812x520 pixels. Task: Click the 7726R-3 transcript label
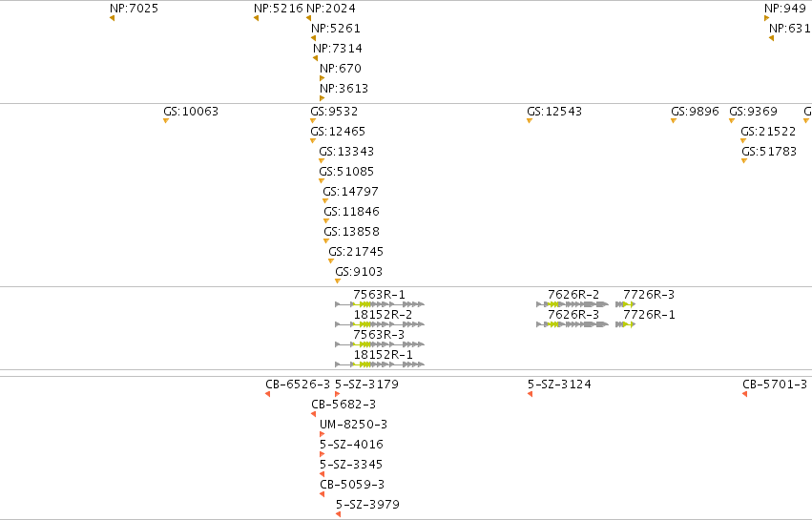pos(649,295)
